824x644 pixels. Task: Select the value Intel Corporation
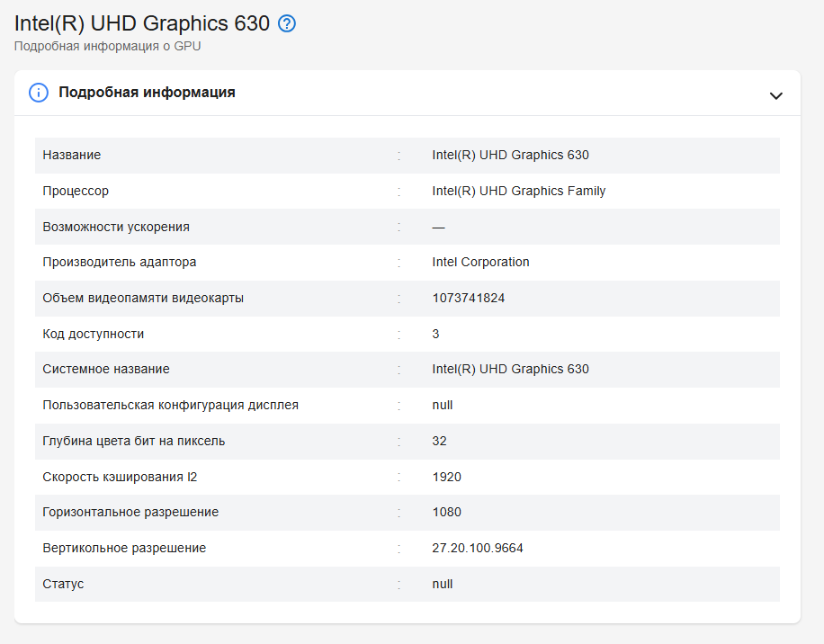480,262
